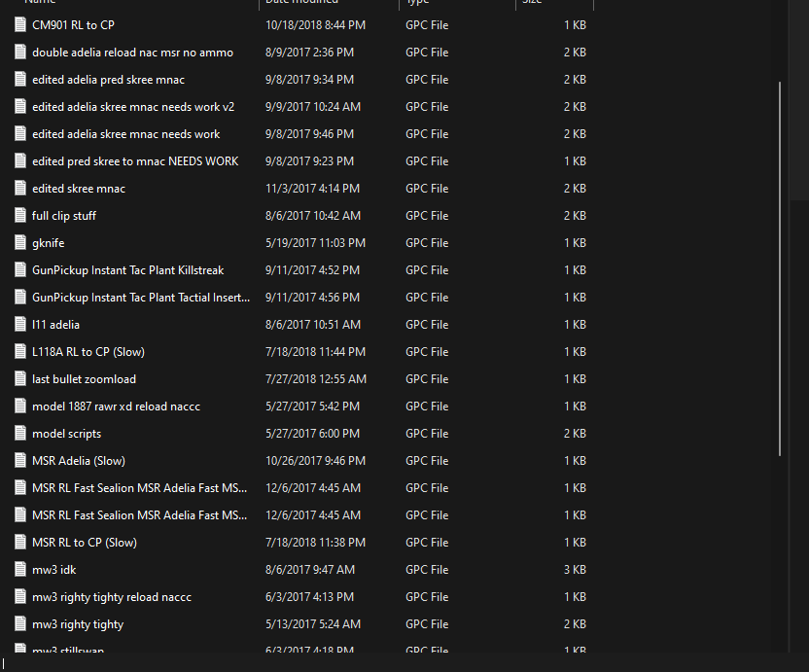Click the date 6/3/2017 4:13 PM
Image resolution: width=809 pixels, height=672 pixels.
pos(309,597)
